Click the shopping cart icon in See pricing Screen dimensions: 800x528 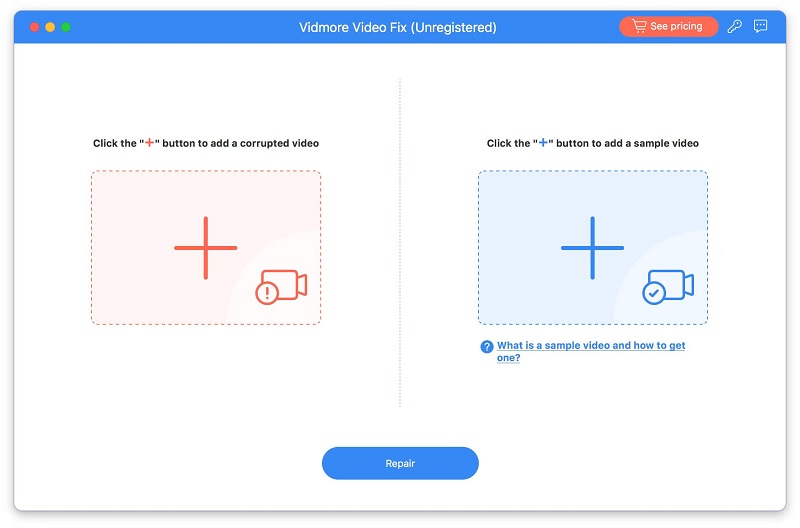[x=639, y=26]
